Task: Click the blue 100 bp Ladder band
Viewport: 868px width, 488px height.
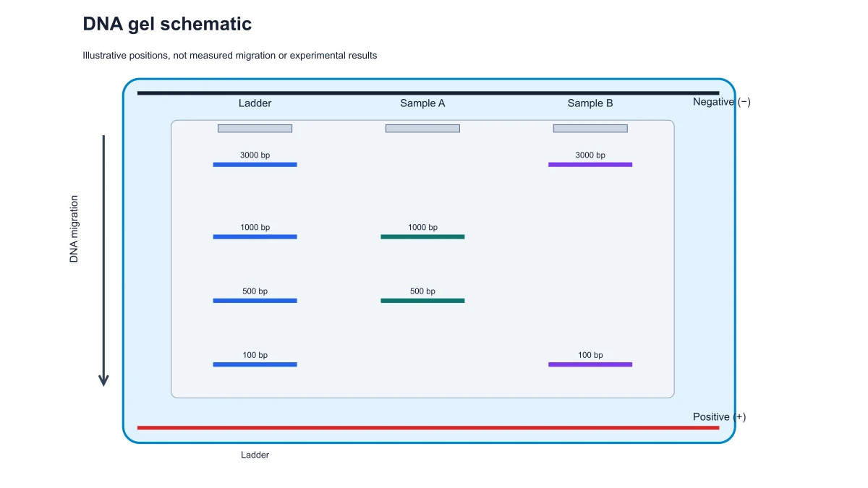Action: (x=255, y=364)
